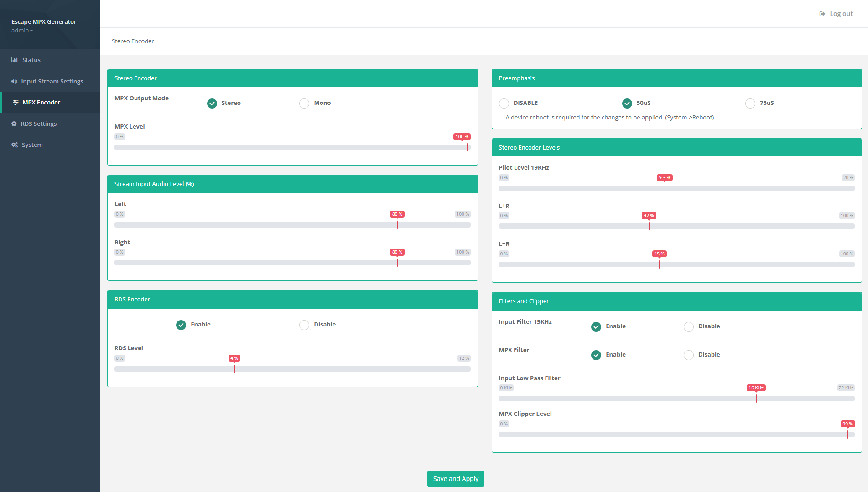868x492 pixels.
Task: Click the Escape MPX Generator title
Action: [44, 21]
